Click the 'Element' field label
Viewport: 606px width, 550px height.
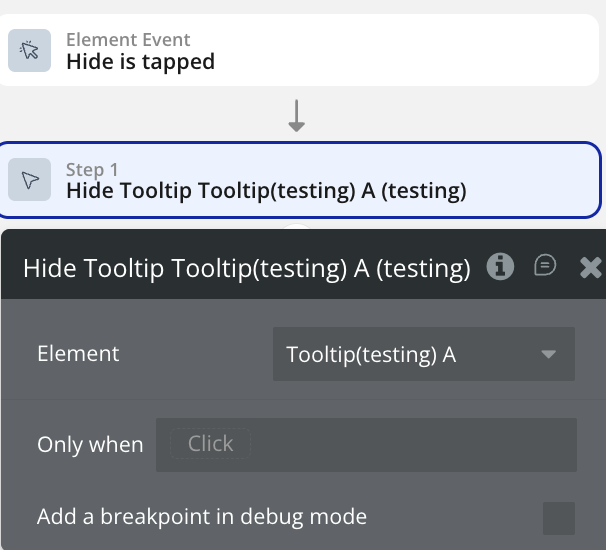[78, 354]
